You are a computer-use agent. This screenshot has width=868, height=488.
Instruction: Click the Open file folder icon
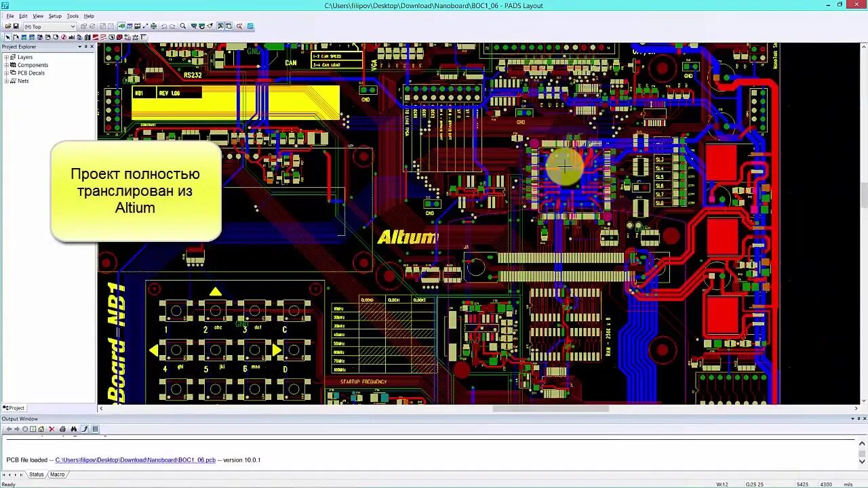point(8,26)
